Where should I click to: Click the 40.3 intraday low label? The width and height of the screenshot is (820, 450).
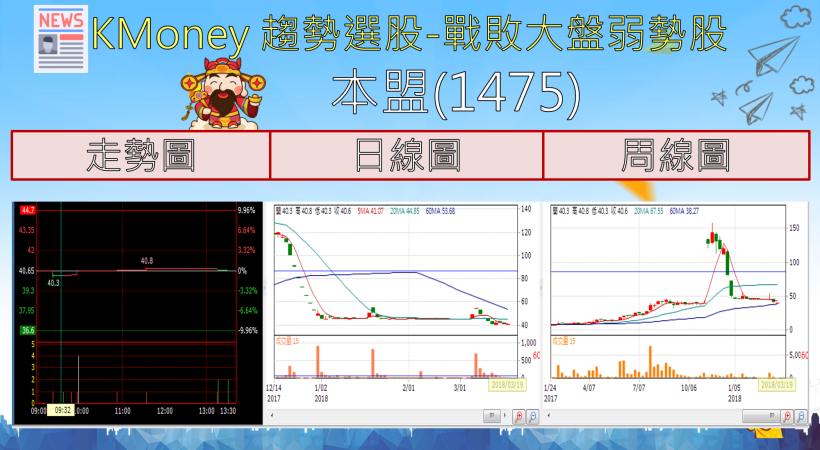click(x=53, y=283)
